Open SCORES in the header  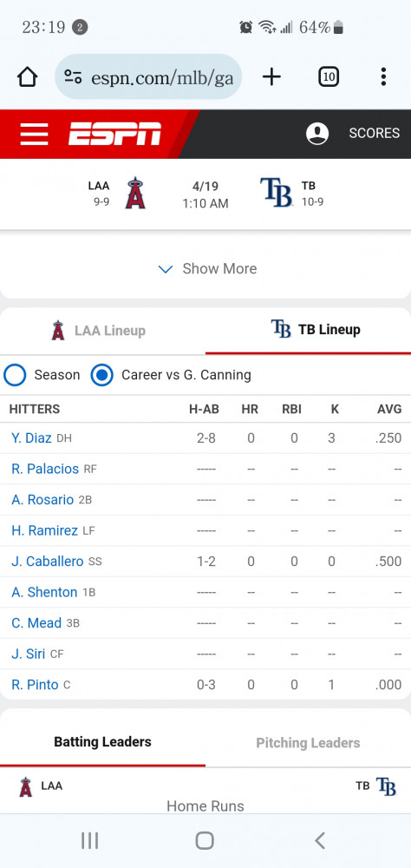click(374, 134)
